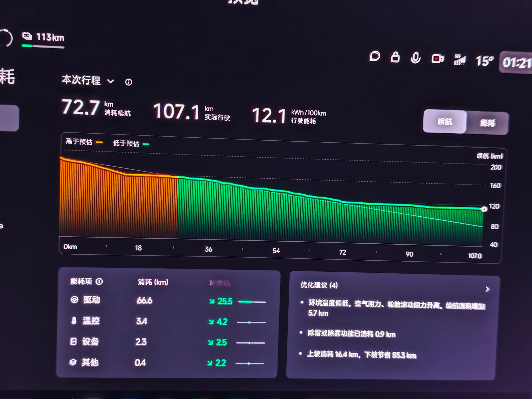This screenshot has width=532, height=399.
Task: Click the endpoint marker on range chart
Action: click(484, 209)
